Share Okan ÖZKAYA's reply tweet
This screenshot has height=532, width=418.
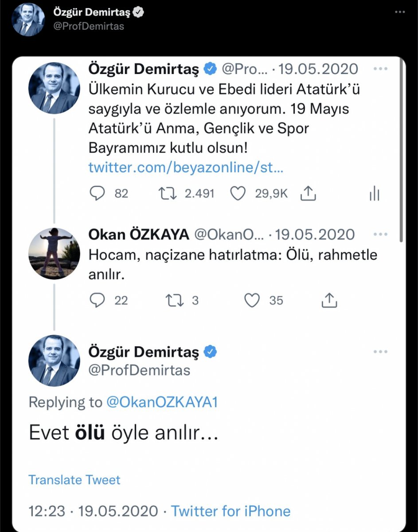coord(329,300)
